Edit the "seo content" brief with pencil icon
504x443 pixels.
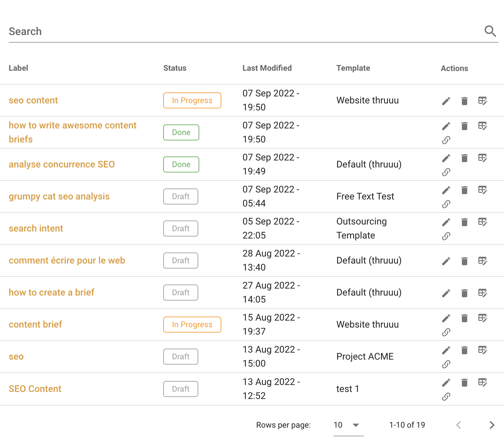[x=446, y=100]
